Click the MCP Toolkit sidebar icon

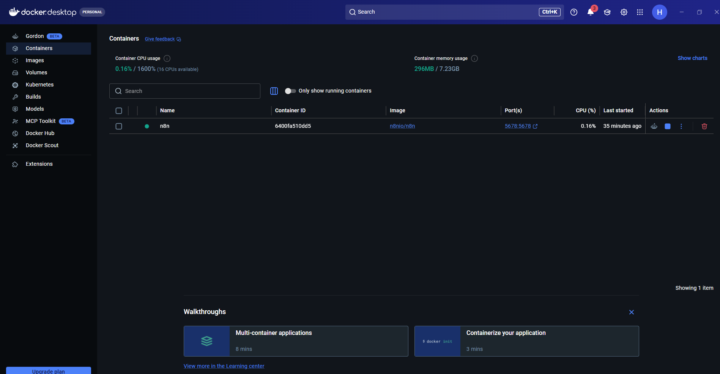pos(15,121)
